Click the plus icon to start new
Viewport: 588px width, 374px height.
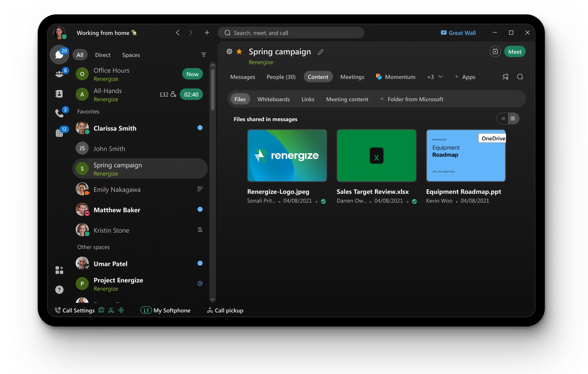207,33
